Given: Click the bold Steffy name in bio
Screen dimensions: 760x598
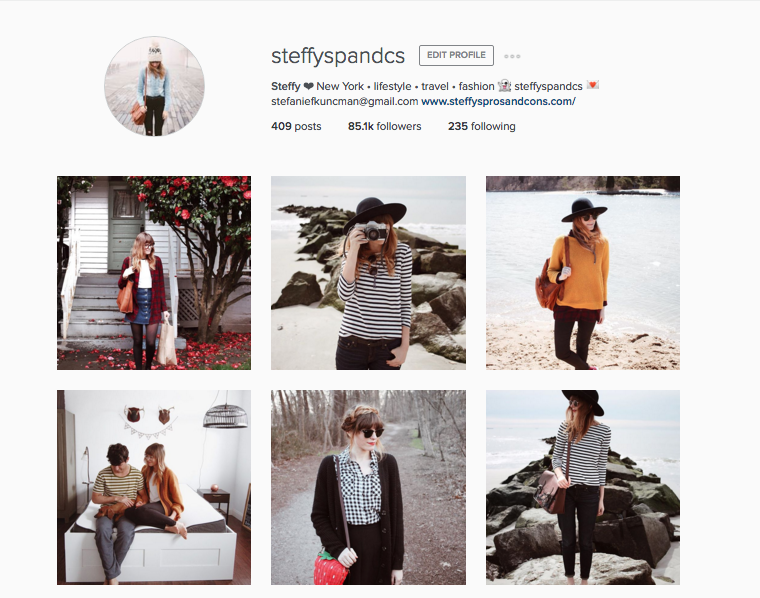Looking at the screenshot, I should pyautogui.click(x=286, y=86).
